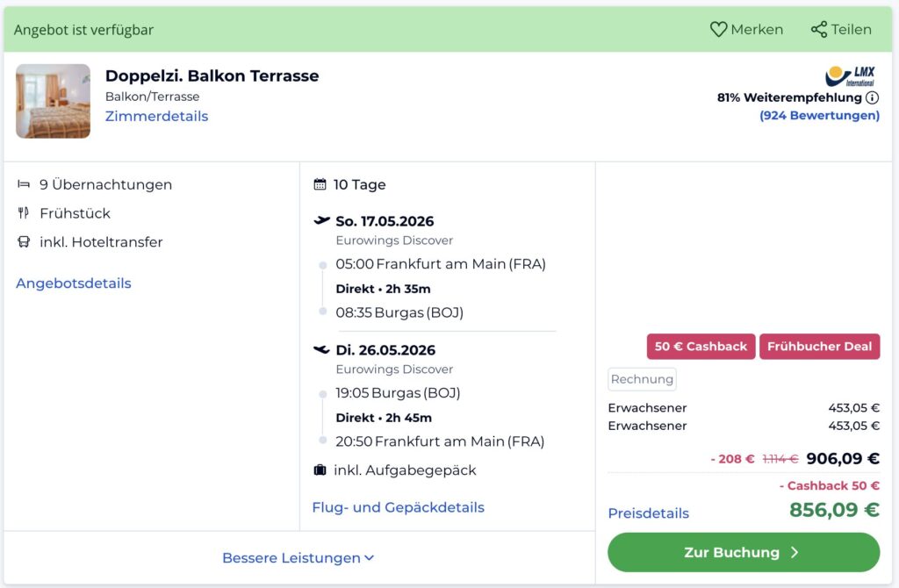Click the bed icon beside 9 Übernachtungen
899x588 pixels.
(22, 184)
